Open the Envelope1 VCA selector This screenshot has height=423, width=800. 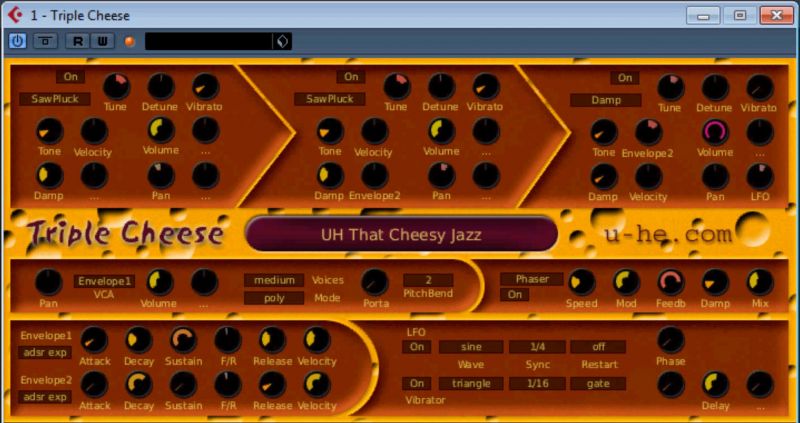[105, 281]
